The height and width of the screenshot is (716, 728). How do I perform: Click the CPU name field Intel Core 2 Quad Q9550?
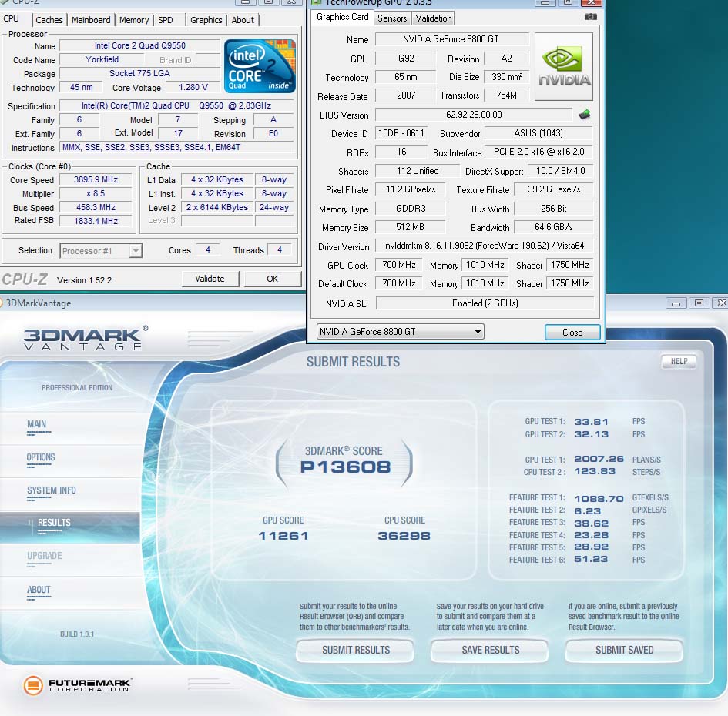point(139,45)
